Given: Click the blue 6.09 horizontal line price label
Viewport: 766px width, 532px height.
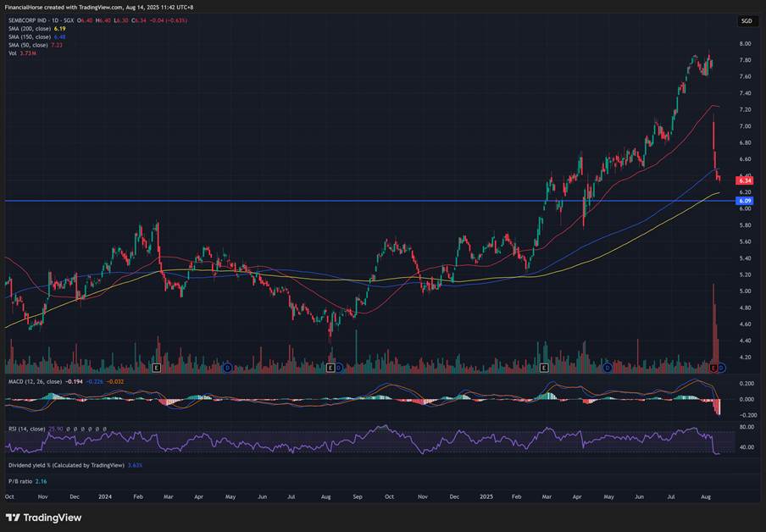Looking at the screenshot, I should 745,201.
